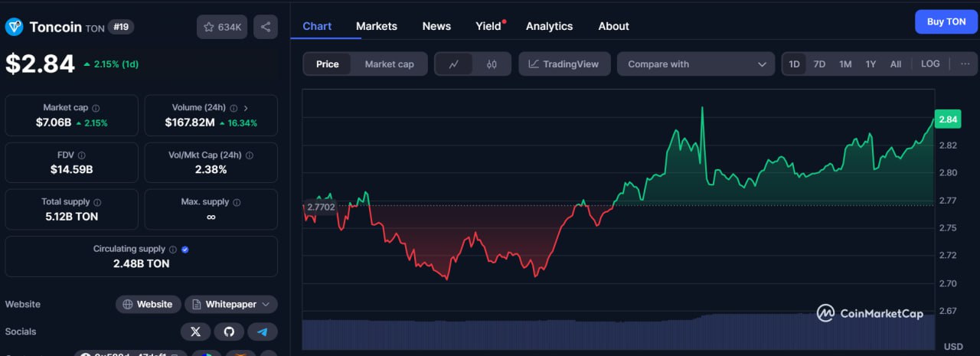Click Vol/Mkt Cap (24h) info icon

tap(250, 155)
